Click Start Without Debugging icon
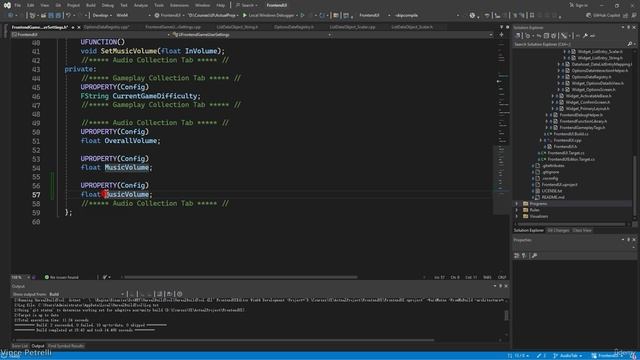Screen dimensions: 640x360 [x=302, y=16]
